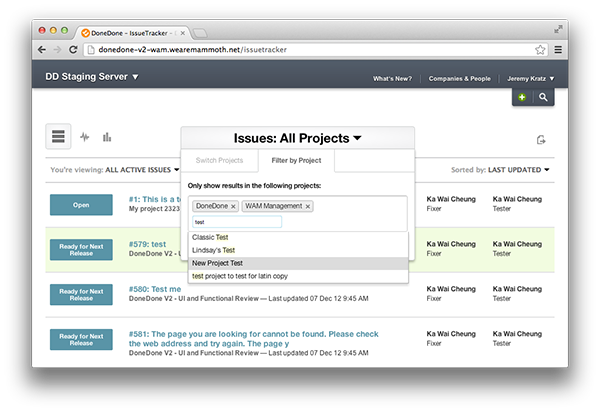
Task: Remove the DoneDone project tag
Action: pyautogui.click(x=233, y=207)
